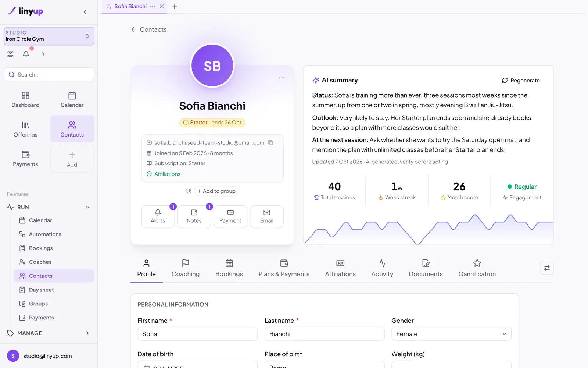Click the Payment button on profile card
This screenshot has height=368, width=588.
[230, 216]
